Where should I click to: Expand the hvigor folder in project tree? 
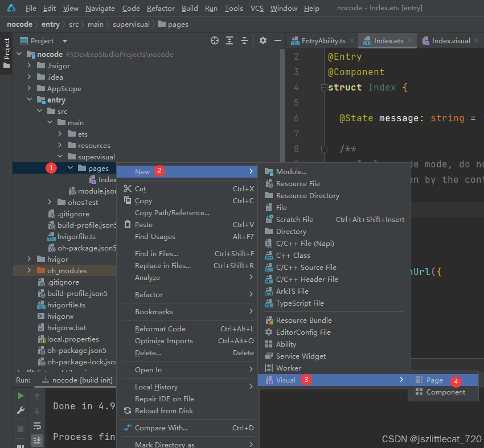pyautogui.click(x=29, y=259)
